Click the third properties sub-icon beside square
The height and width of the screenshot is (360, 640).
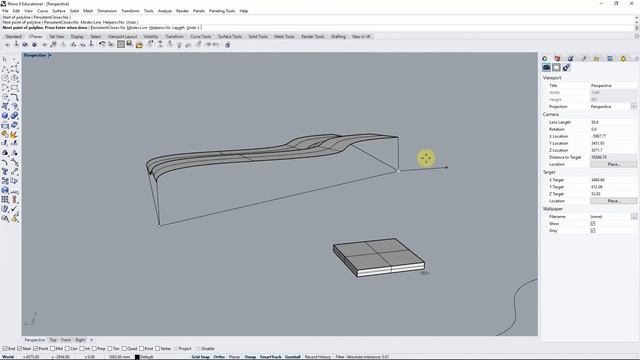pyautogui.click(x=566, y=68)
